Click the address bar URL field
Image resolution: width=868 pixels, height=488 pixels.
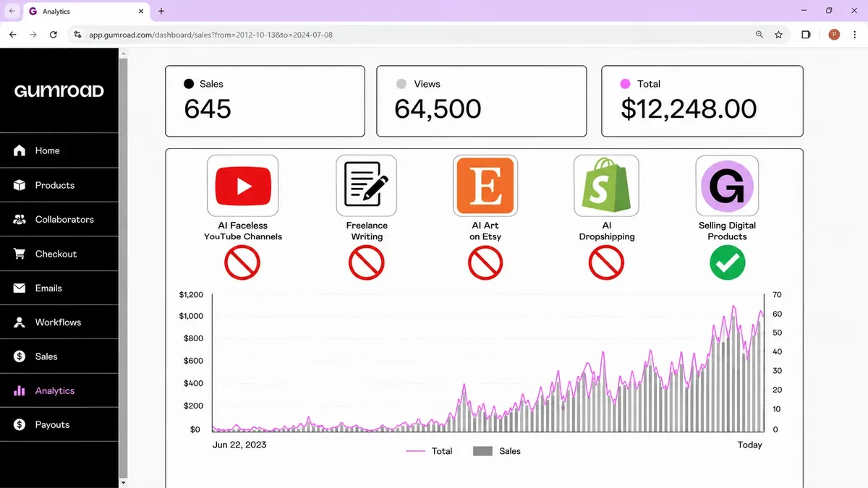[420, 35]
